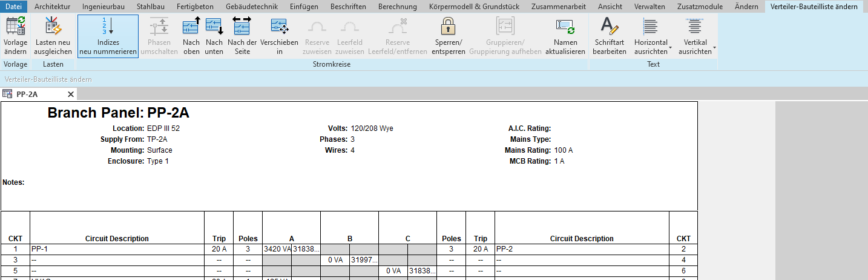This screenshot has height=280, width=868.
Task: Click CKT number 3 cell
Action: (x=15, y=260)
